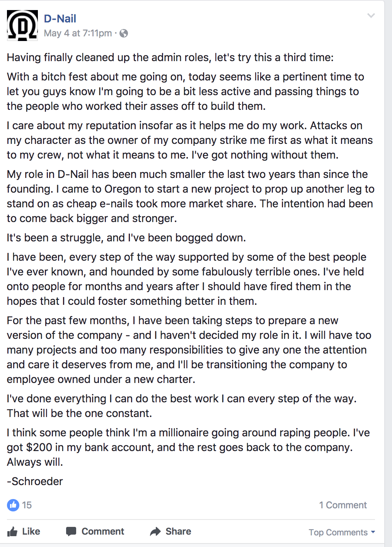
Task: Open the Top Comments sorting dropdown
Action: click(342, 532)
